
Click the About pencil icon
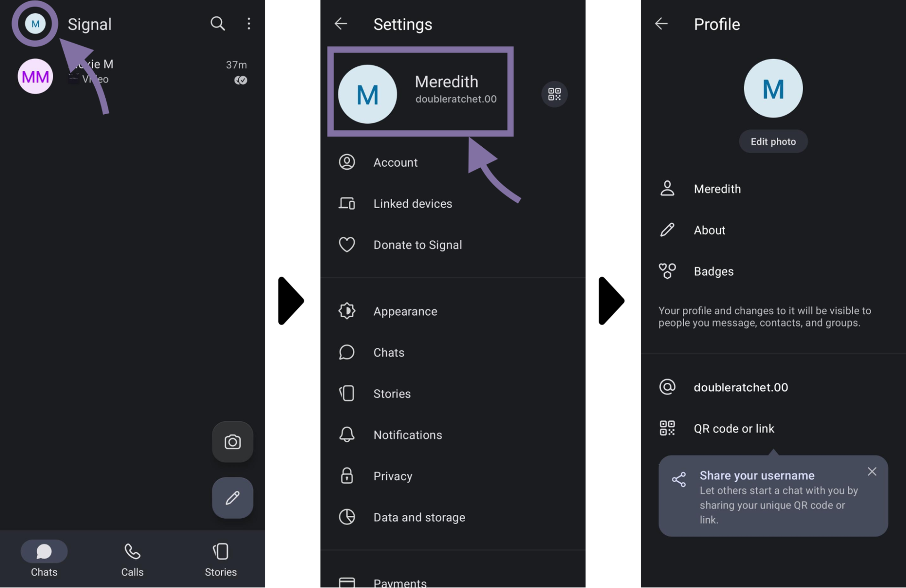click(x=667, y=230)
